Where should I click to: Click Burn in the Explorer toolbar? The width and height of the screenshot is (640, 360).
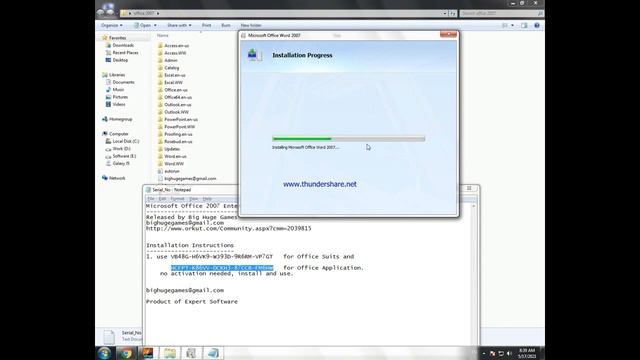pos(226,25)
